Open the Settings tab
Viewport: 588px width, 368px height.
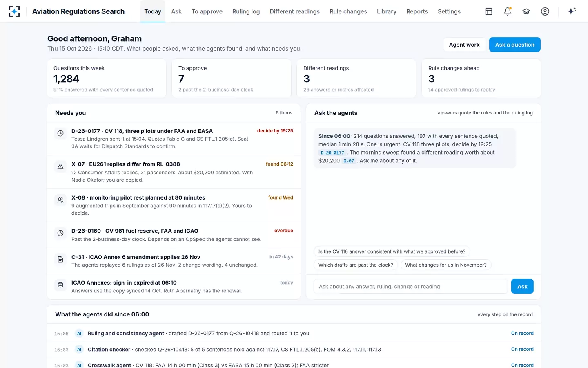click(449, 11)
